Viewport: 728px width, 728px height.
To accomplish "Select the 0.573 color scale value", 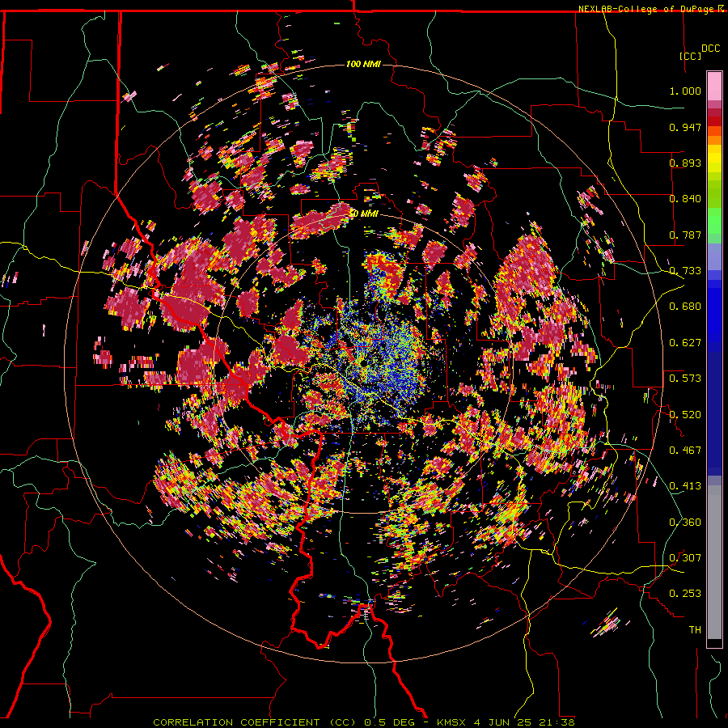I will click(x=685, y=379).
